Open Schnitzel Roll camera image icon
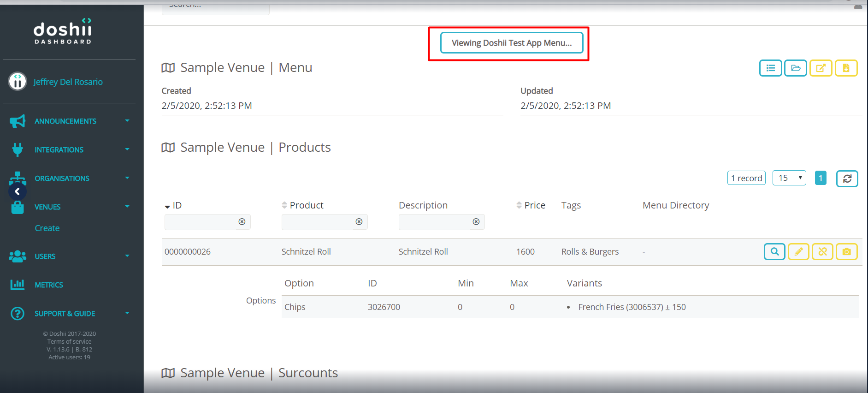 click(x=846, y=252)
